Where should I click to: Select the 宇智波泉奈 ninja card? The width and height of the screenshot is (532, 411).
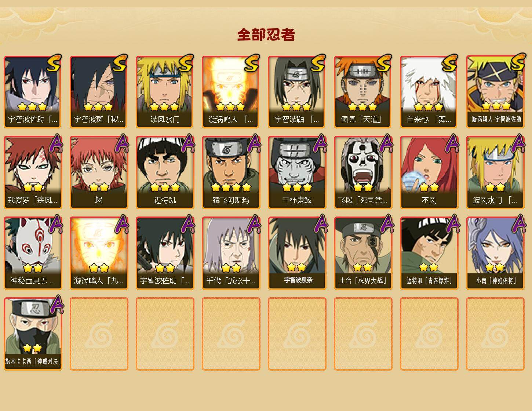point(297,253)
